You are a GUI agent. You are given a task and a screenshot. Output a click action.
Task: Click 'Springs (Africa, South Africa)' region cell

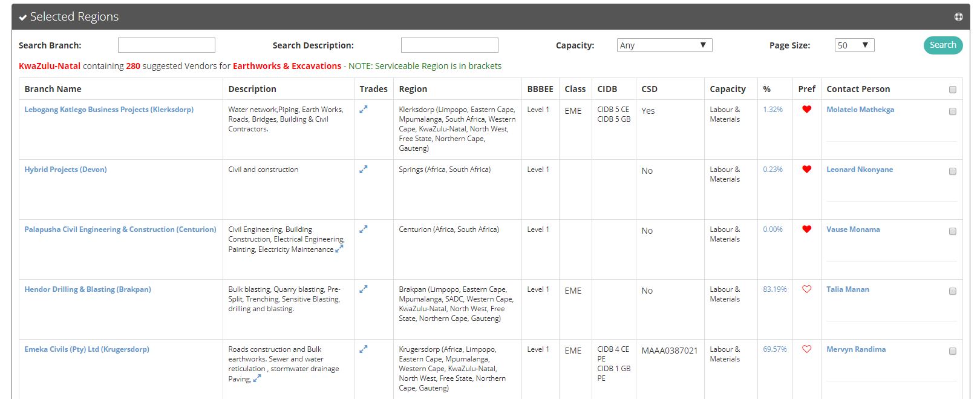(x=445, y=170)
